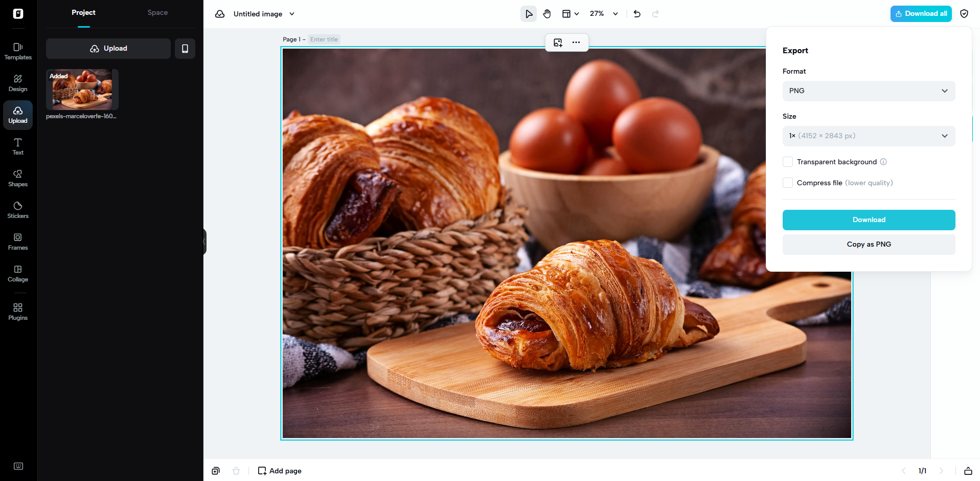Viewport: 980px width, 481px height.
Task: Open the 27% zoom level dropdown
Action: (604, 14)
